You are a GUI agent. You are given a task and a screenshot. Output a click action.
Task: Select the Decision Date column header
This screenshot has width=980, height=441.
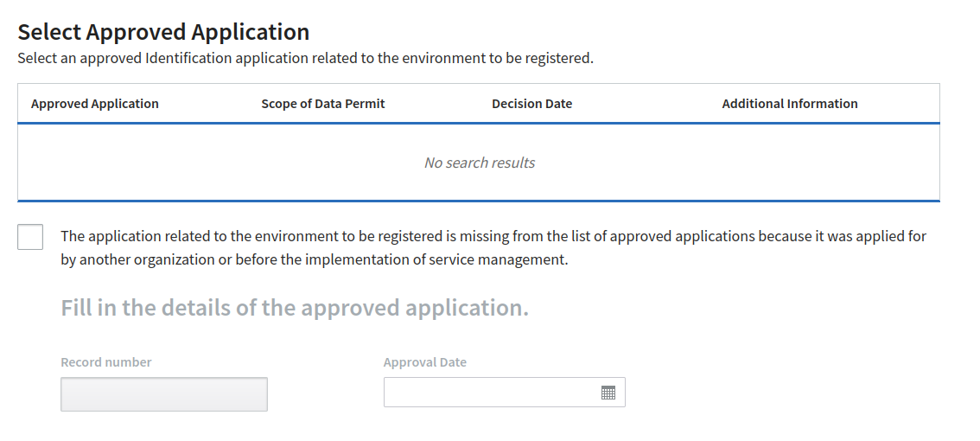click(531, 104)
